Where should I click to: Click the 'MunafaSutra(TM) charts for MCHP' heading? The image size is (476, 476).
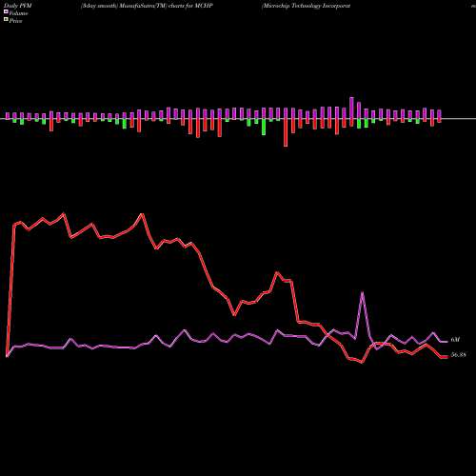pyautogui.click(x=166, y=6)
